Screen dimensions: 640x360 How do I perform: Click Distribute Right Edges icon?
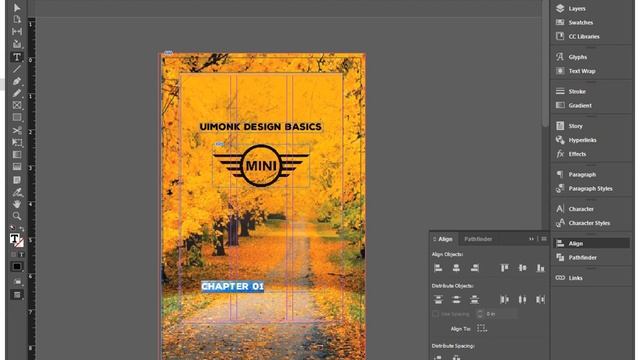[540, 299]
